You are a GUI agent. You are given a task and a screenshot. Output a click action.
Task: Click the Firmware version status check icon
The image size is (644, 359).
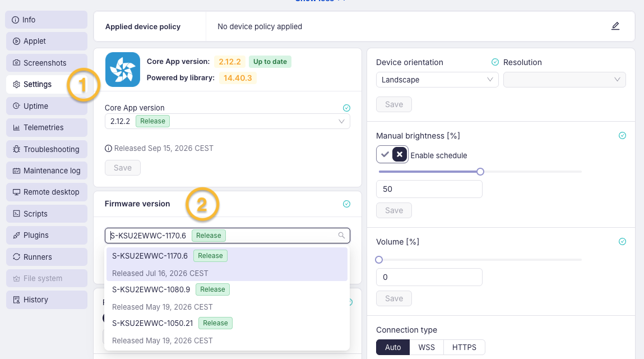click(x=346, y=204)
